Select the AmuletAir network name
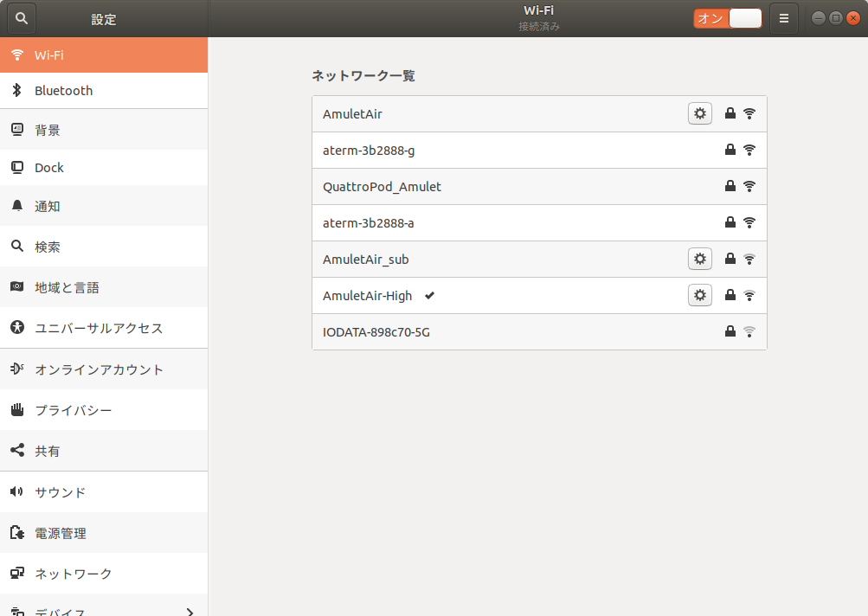The image size is (868, 616). [352, 114]
